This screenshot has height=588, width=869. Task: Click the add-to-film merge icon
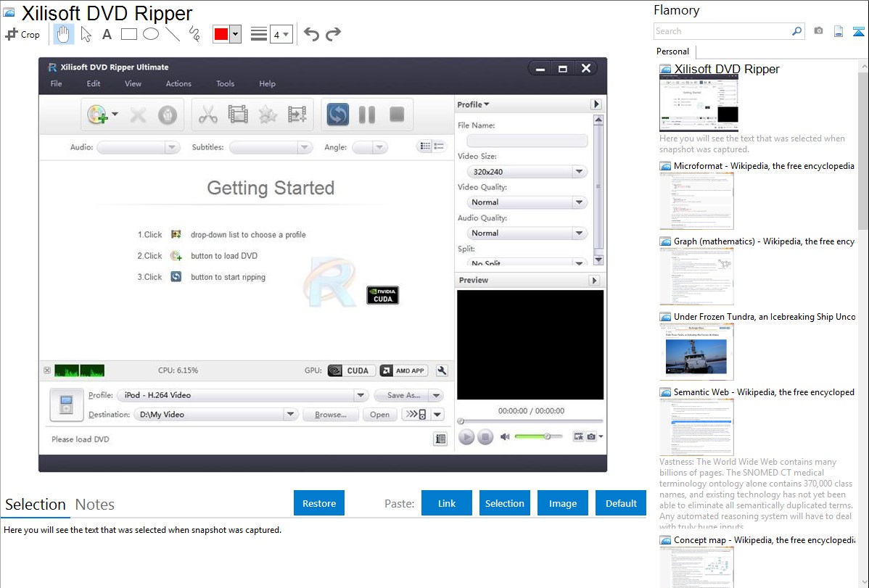pyautogui.click(x=297, y=115)
